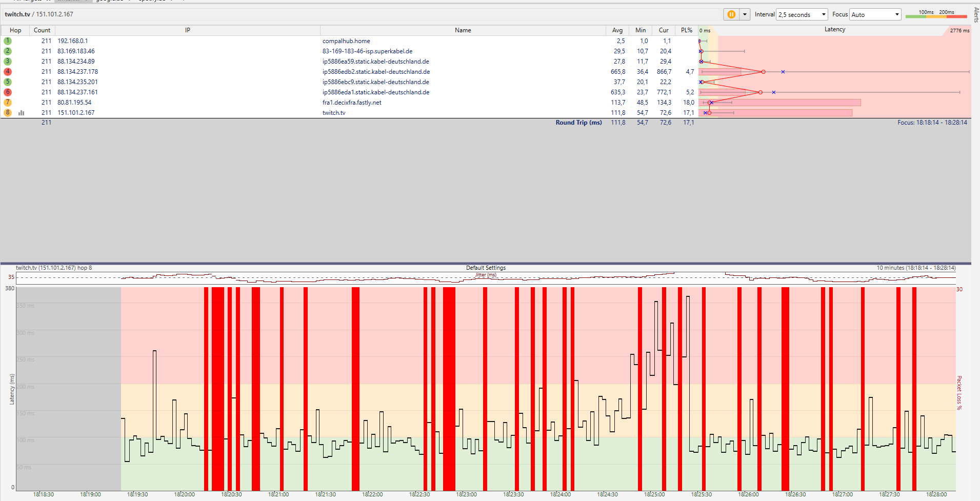The width and height of the screenshot is (980, 501).
Task: Click the 665,8 average value on hop 4
Action: tap(618, 72)
